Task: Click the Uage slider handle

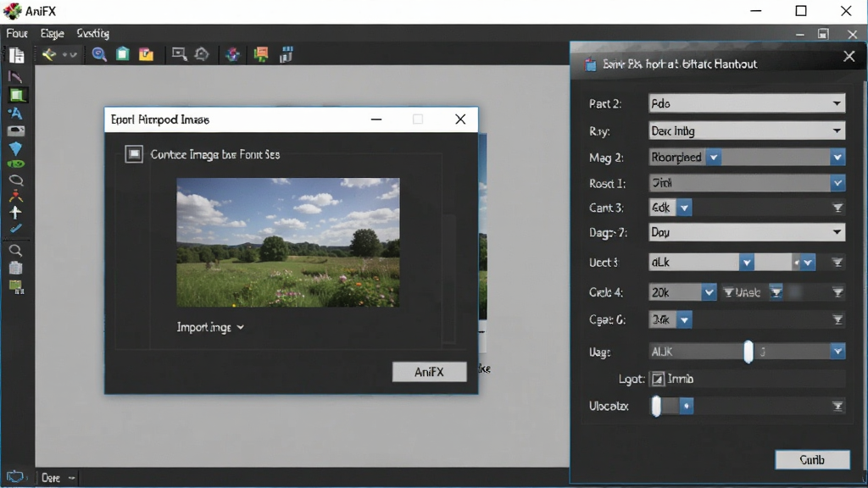Action: (748, 352)
